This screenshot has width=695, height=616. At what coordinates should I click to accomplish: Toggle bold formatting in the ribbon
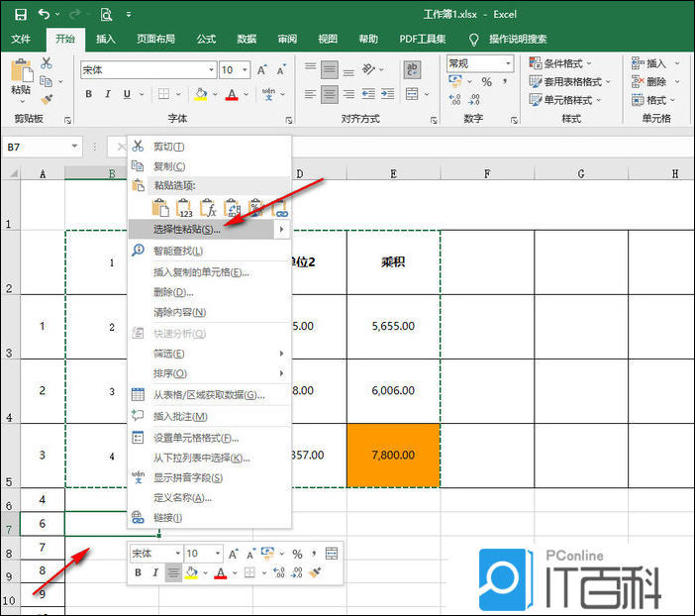coord(88,95)
